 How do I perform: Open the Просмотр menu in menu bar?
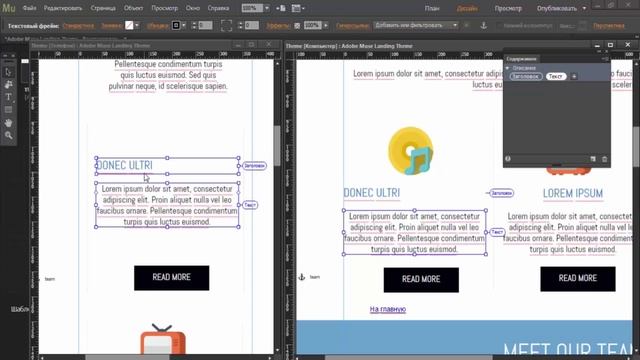tap(164, 8)
